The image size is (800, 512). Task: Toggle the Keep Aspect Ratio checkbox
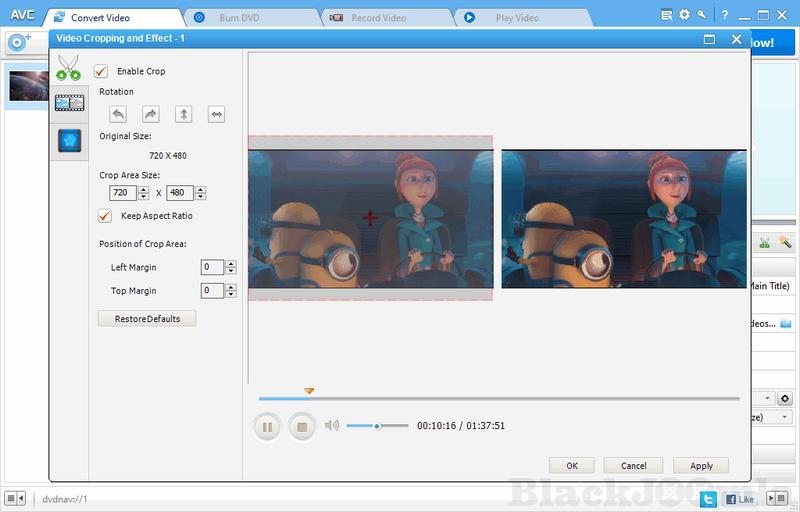(104, 216)
